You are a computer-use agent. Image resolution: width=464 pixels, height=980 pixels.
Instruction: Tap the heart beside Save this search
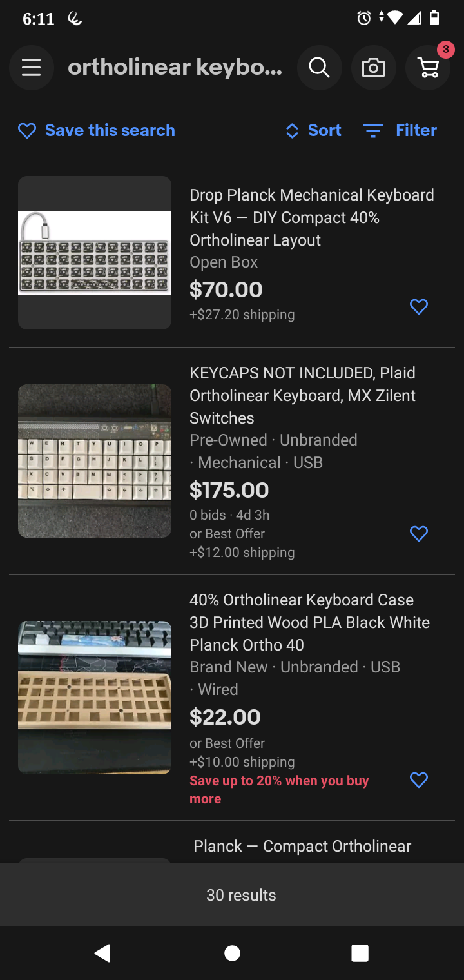27,131
